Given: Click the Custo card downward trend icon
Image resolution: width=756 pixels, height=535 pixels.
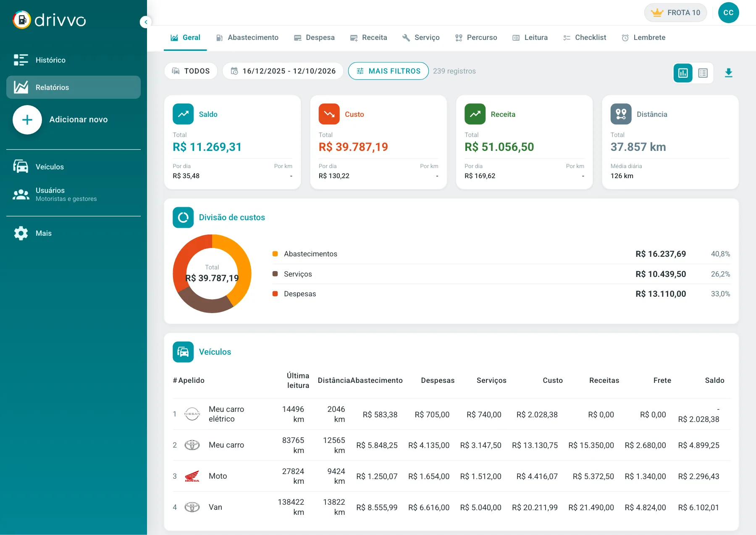Looking at the screenshot, I should [x=329, y=114].
